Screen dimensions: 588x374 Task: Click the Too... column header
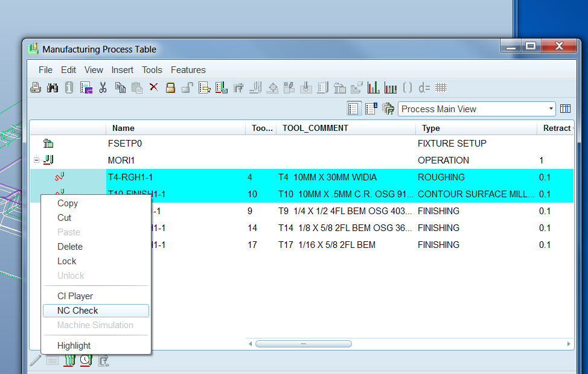261,128
